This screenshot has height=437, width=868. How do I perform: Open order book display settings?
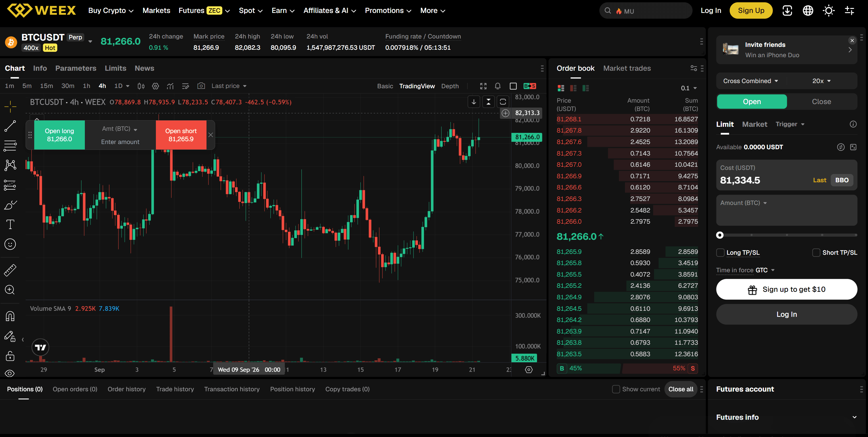(693, 68)
